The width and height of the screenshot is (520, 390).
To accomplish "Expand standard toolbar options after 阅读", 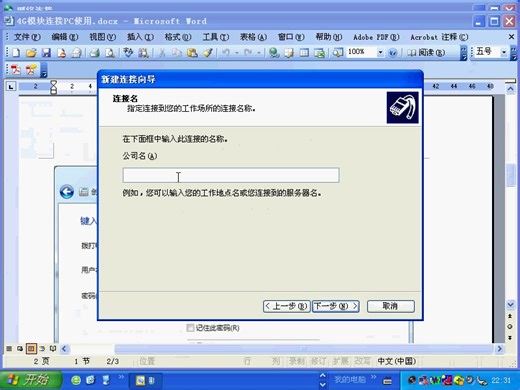I will coord(463,53).
